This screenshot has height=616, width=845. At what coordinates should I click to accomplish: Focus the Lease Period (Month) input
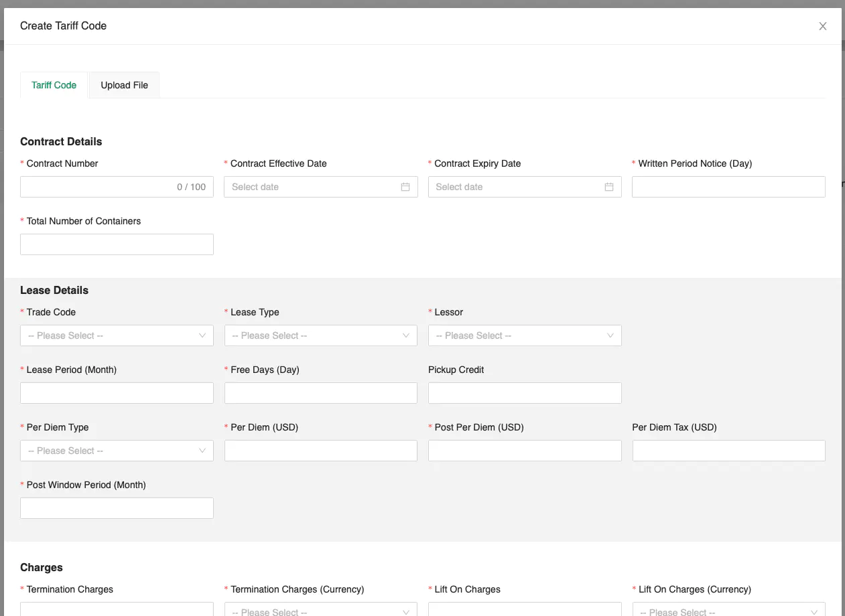click(117, 393)
